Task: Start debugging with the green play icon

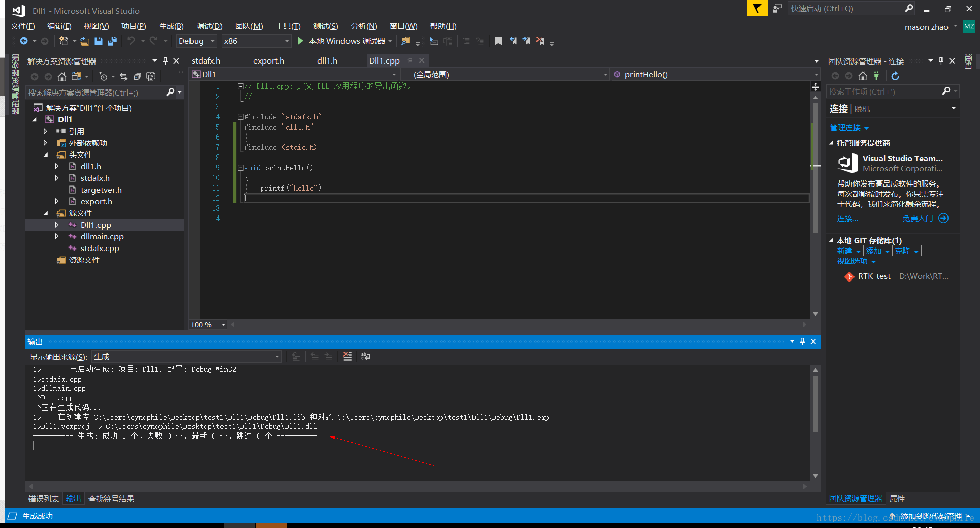Action: click(301, 41)
